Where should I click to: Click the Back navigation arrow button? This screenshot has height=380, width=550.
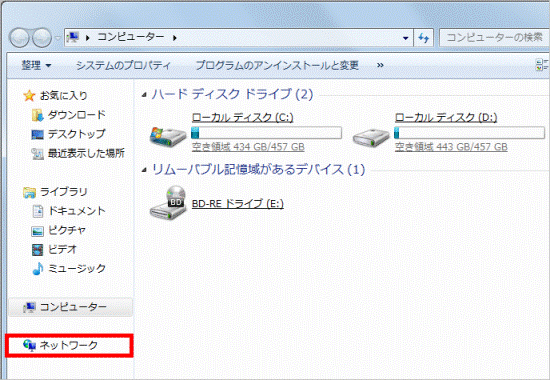pos(19,38)
